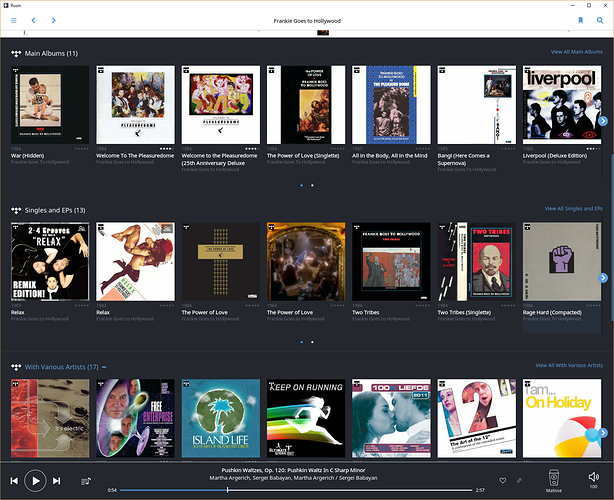Open the Rage Hard (Compacted) fist cover

coord(562,262)
